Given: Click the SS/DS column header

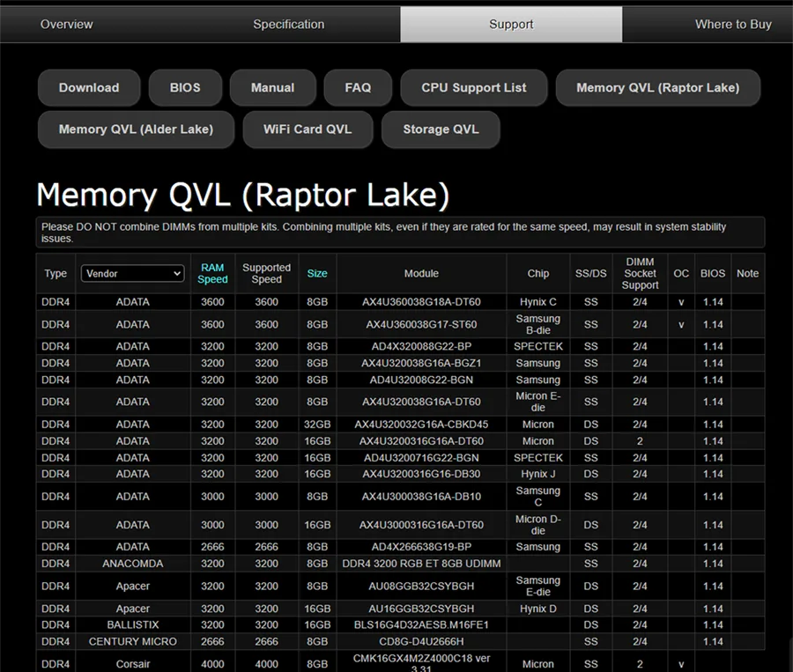Looking at the screenshot, I should pos(590,274).
